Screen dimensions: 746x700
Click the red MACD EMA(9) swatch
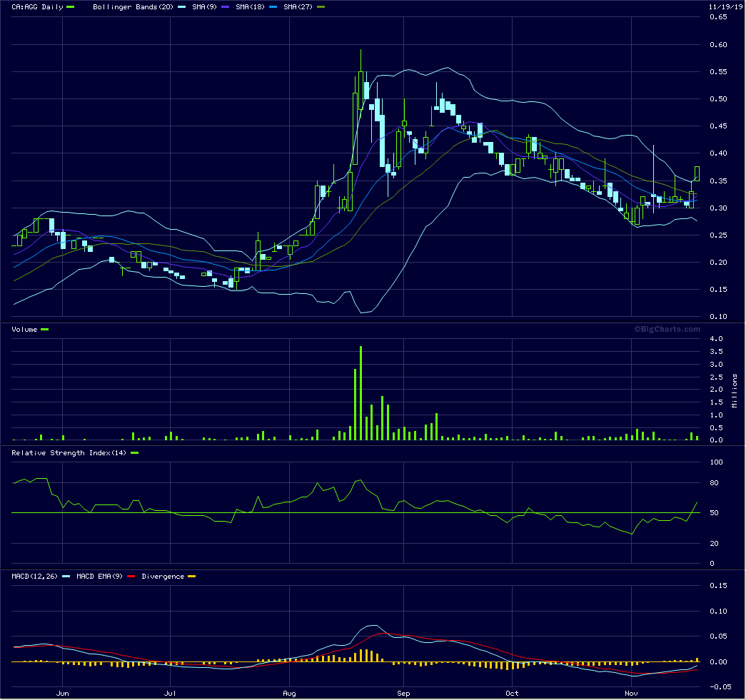(131, 577)
